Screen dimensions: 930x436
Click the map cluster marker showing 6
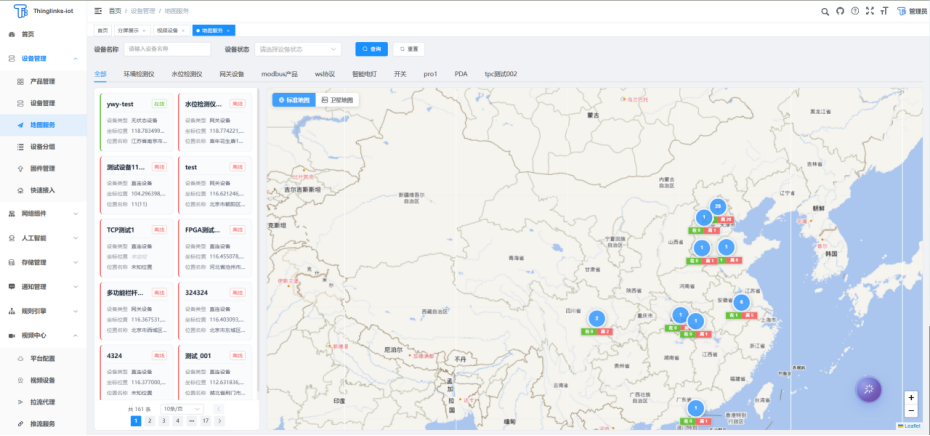[x=741, y=303]
